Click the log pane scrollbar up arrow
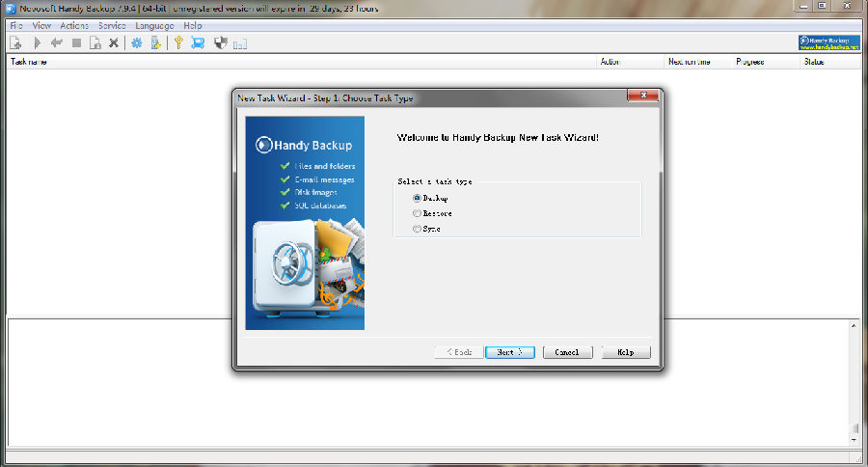The width and height of the screenshot is (868, 467). (x=854, y=326)
